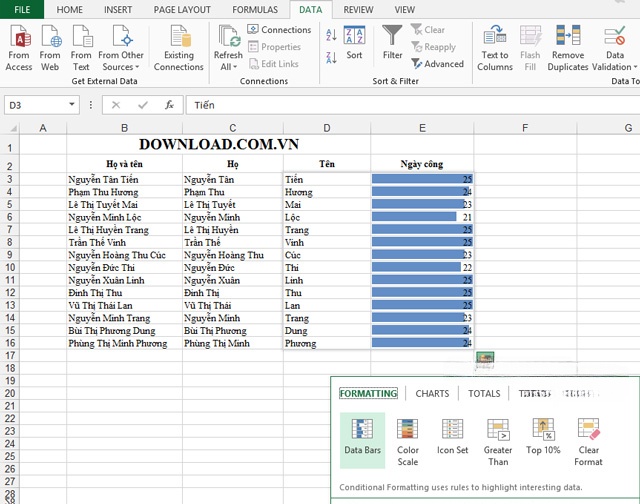Import data From Text
Viewport: 640px width, 504px height.
point(81,48)
